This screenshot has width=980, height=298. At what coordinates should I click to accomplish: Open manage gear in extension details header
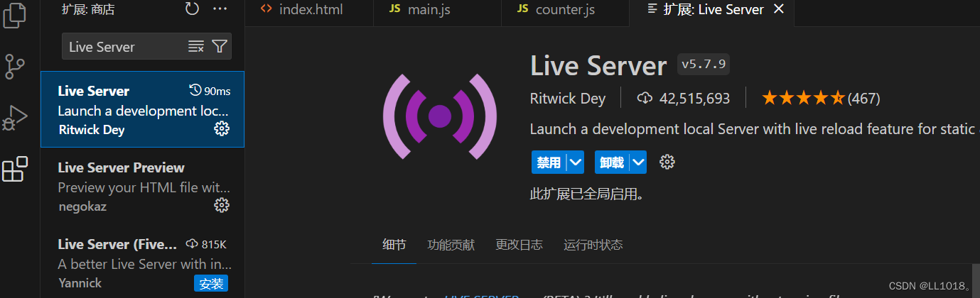point(667,162)
